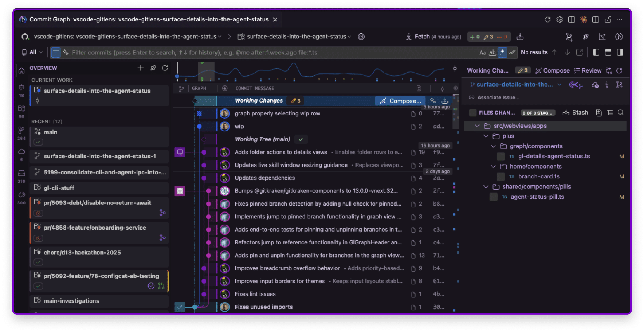Select the home Overview icon in the sidebar
The width and height of the screenshot is (644, 331).
[21, 70]
